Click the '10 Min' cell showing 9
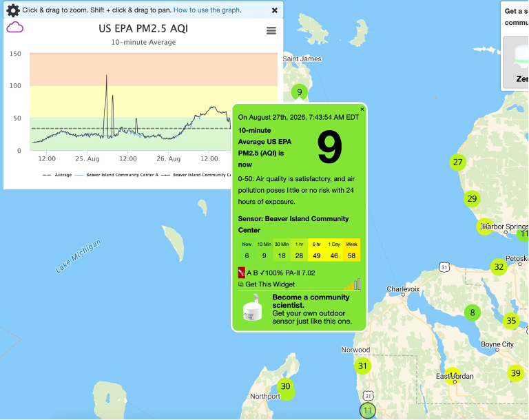 (x=264, y=250)
